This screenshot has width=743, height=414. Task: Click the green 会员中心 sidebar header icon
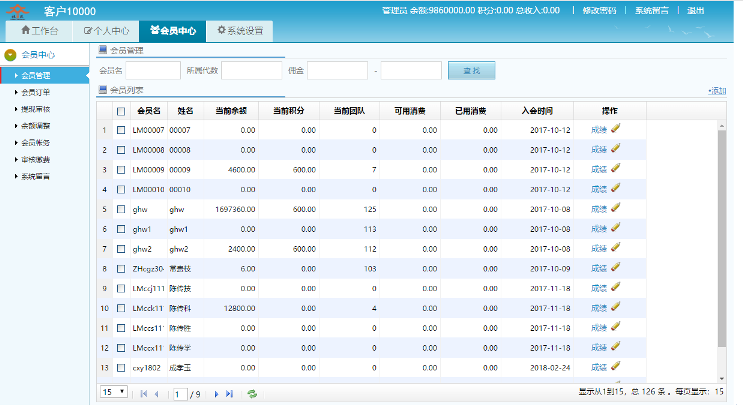pos(10,55)
